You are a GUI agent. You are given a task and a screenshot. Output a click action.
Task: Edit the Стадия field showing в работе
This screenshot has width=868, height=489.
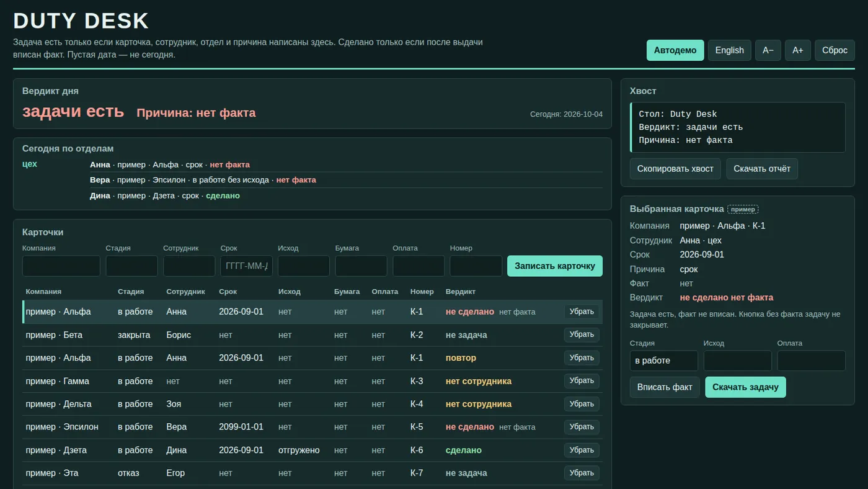pyautogui.click(x=664, y=361)
